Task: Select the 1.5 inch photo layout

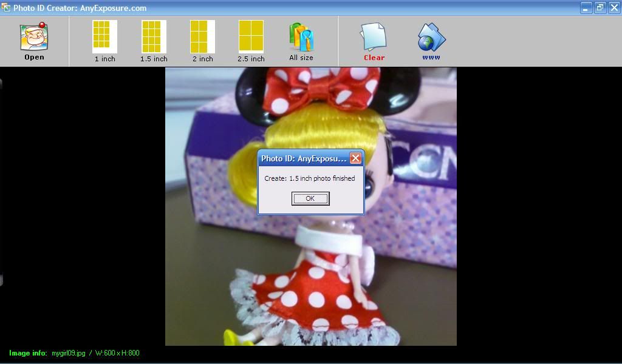Action: coord(154,41)
